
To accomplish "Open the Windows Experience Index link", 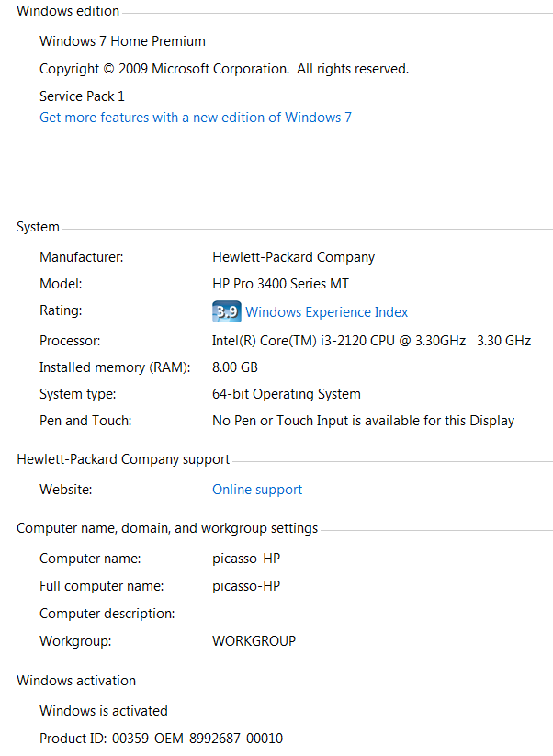I will click(327, 312).
